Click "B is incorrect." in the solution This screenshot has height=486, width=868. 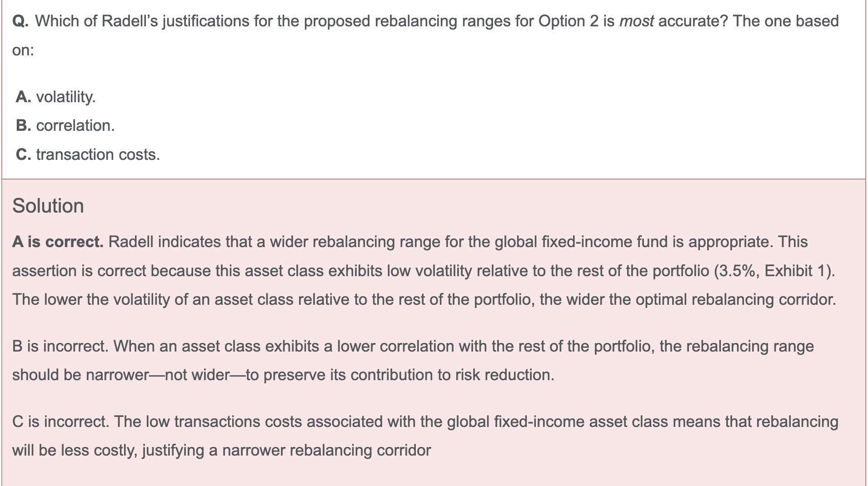click(60, 347)
